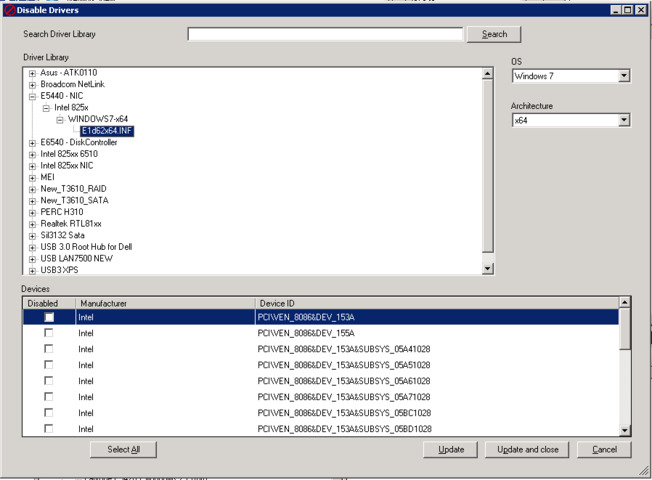Expand the New_T3610_SATA node

[32, 201]
